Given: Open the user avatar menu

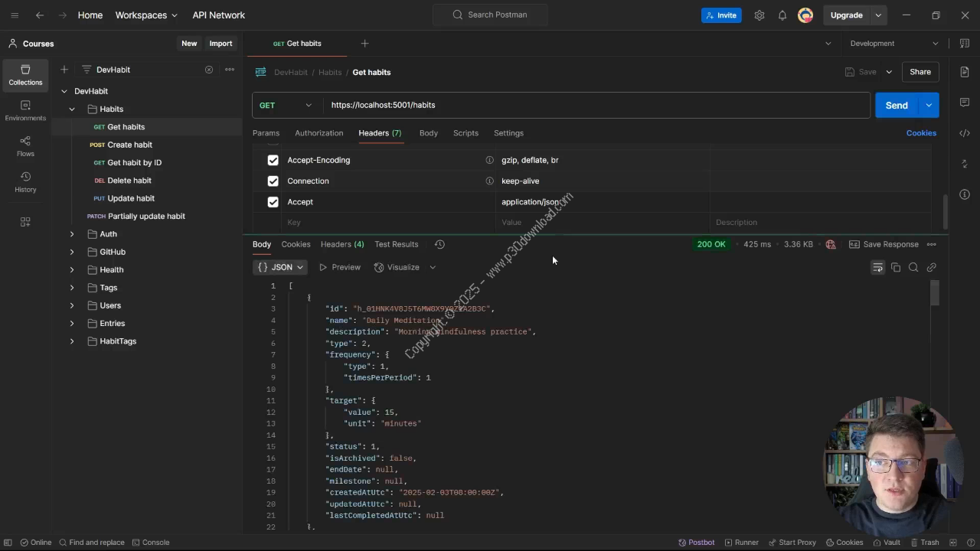Looking at the screenshot, I should pyautogui.click(x=805, y=15).
